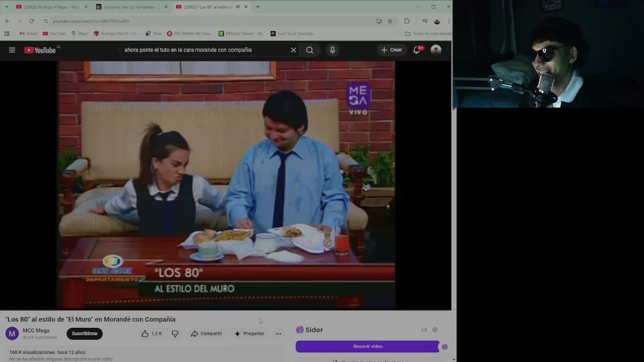
Task: Go back with browser back arrow
Action: tap(7, 21)
